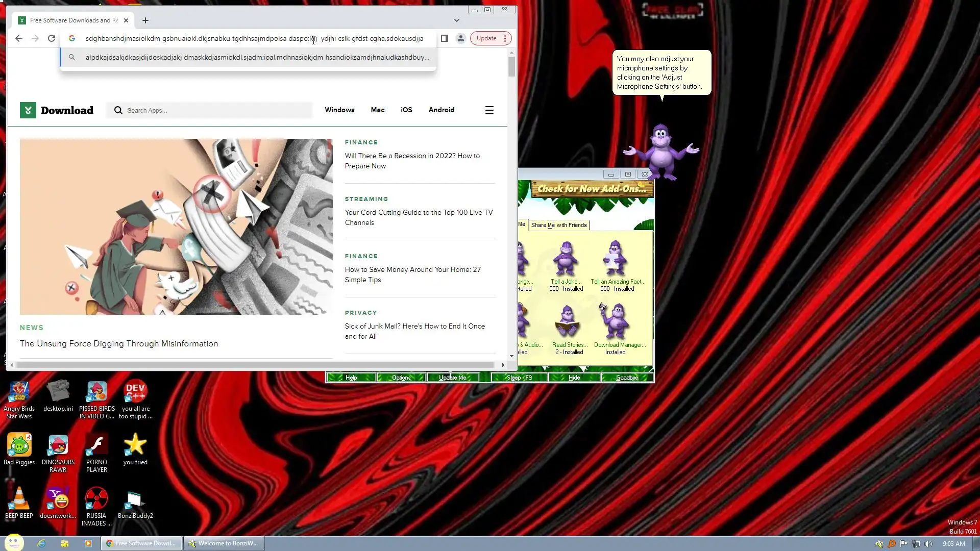Click the volume icon in system tray
Viewport: 980px width, 551px height.
point(928,544)
